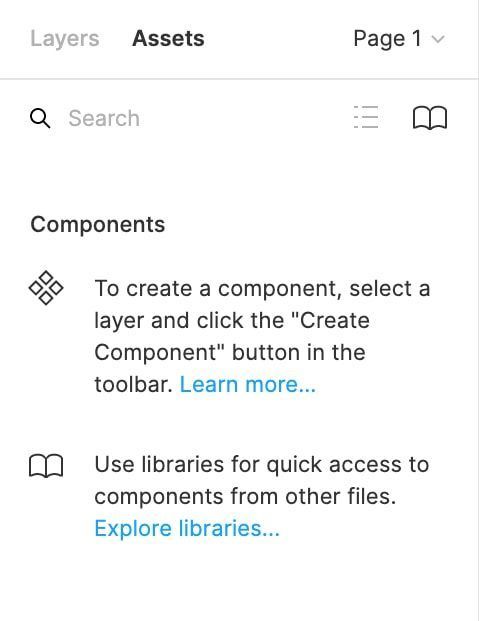Click the empty area below Explore libraries

(239, 582)
